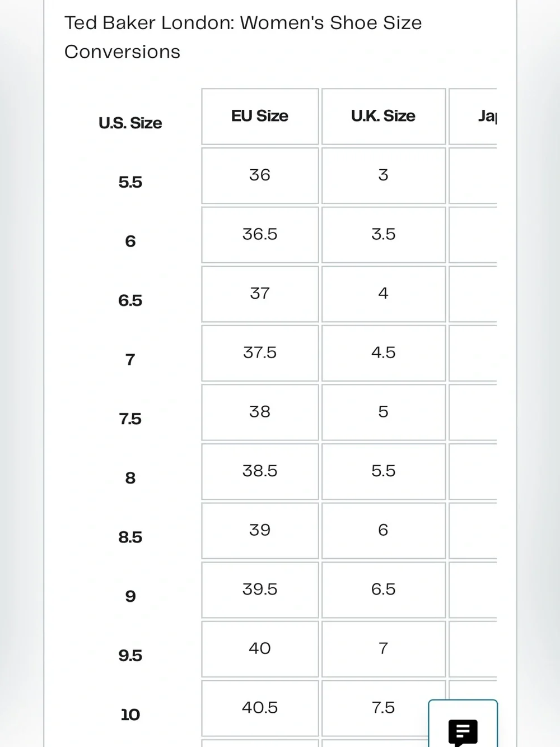The width and height of the screenshot is (560, 747).
Task: Click the Ted Baker London table title
Action: click(243, 37)
